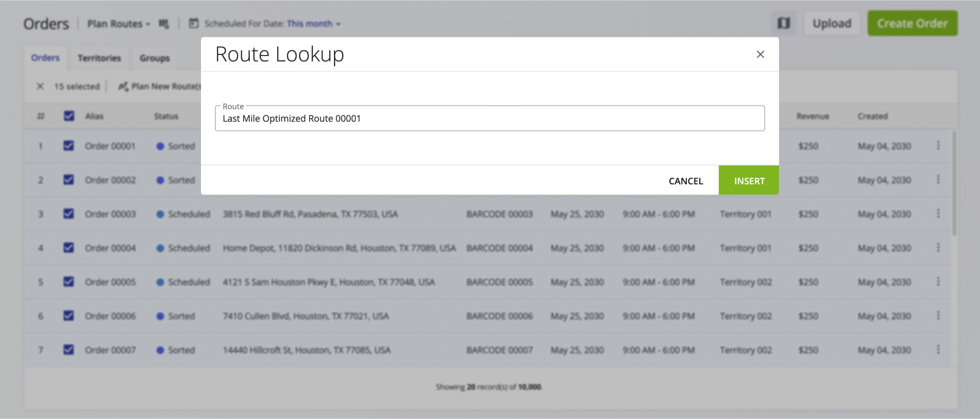Viewport: 980px width, 419px height.
Task: Switch to the Orders tab
Action: click(45, 58)
